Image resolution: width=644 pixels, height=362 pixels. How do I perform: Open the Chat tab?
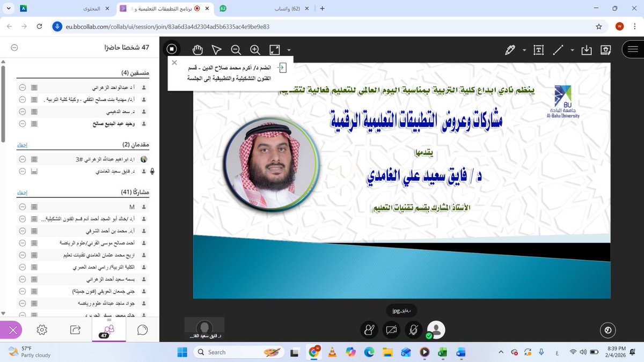142,329
